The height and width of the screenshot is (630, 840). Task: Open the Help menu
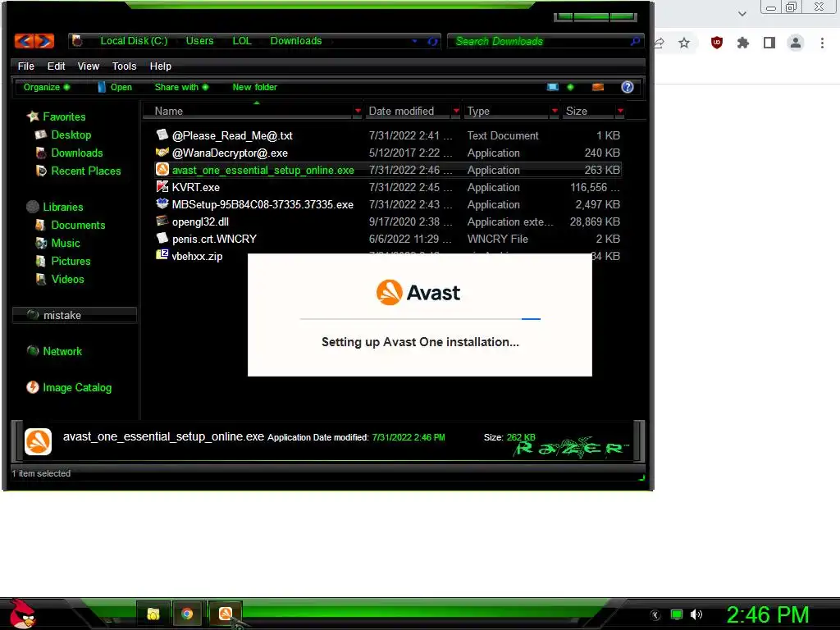click(x=161, y=66)
